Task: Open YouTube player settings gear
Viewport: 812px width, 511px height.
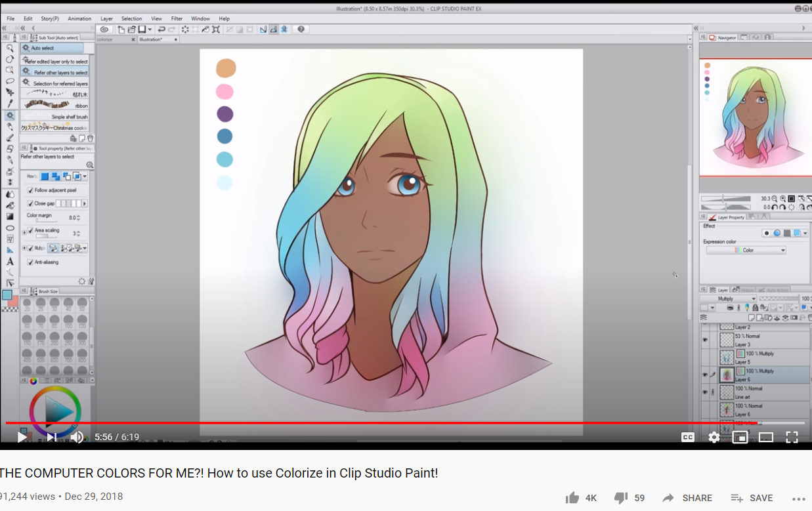Action: (714, 437)
